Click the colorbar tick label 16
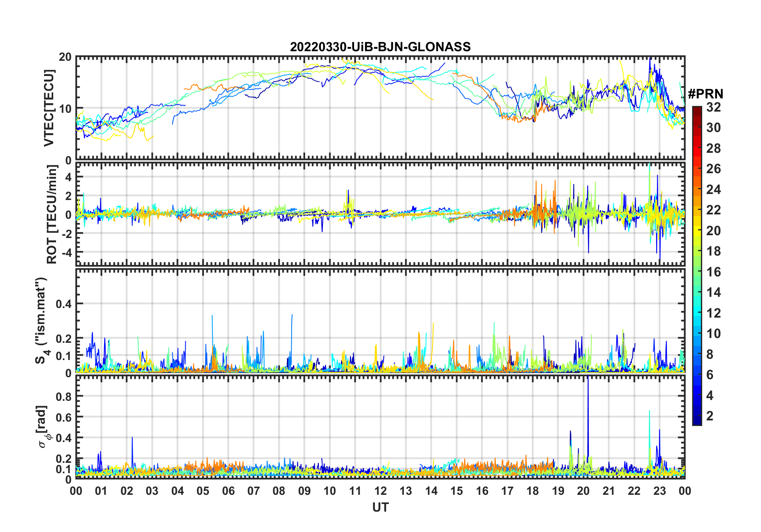The image size is (761, 532). (713, 272)
